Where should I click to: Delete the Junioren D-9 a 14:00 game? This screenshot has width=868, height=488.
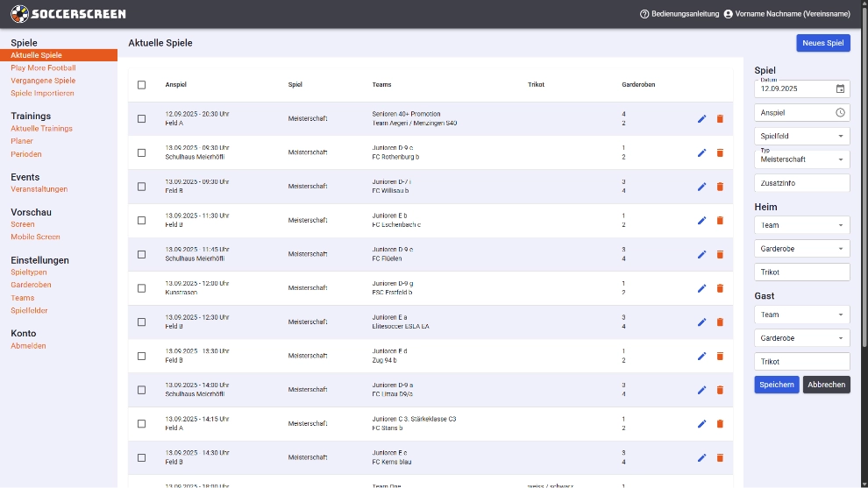click(720, 390)
